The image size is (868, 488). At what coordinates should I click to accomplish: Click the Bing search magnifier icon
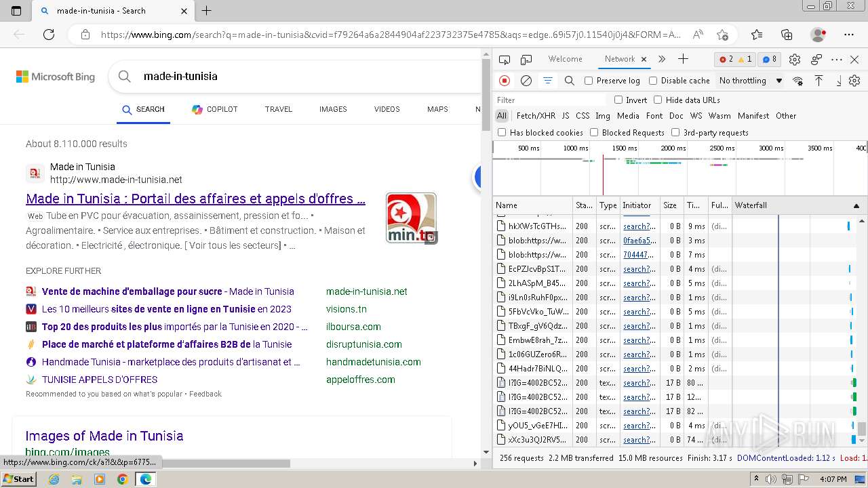click(x=125, y=77)
